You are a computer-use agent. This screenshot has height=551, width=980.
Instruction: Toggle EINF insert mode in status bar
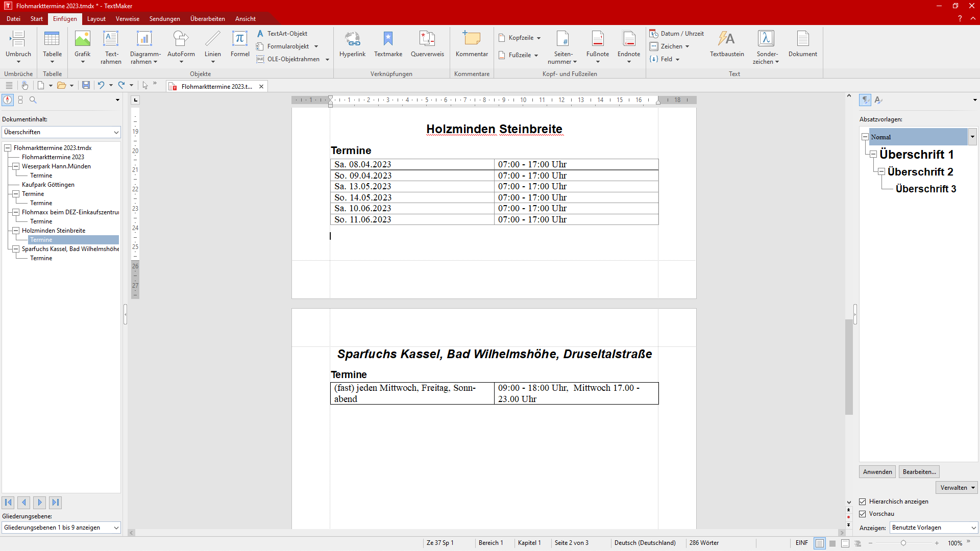(802, 543)
